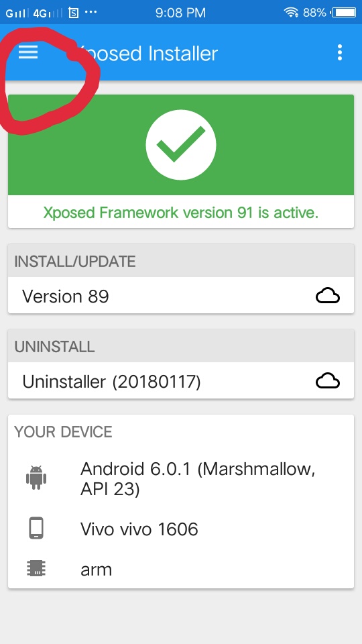Select Version 89 to install
The image size is (362, 644).
[x=180, y=295]
